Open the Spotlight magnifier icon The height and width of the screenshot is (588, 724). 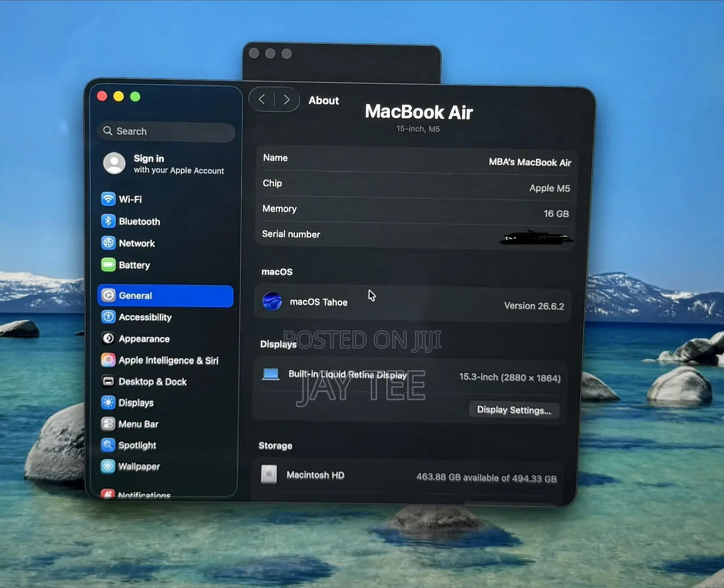point(108,445)
